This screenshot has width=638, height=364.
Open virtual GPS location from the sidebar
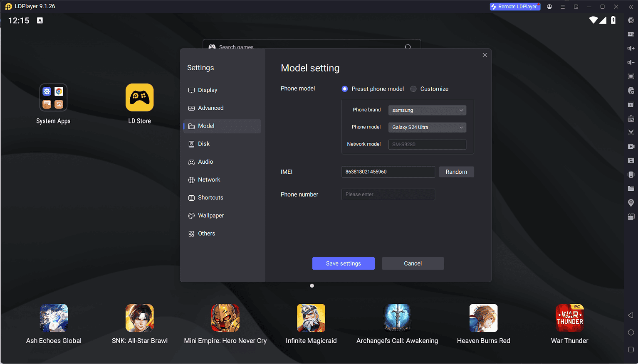coord(631,202)
